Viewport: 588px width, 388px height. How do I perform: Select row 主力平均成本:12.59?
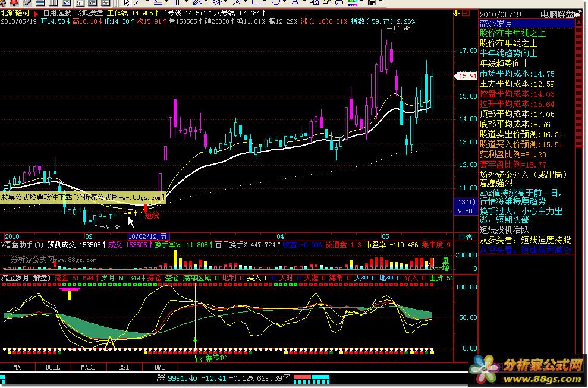coord(517,84)
